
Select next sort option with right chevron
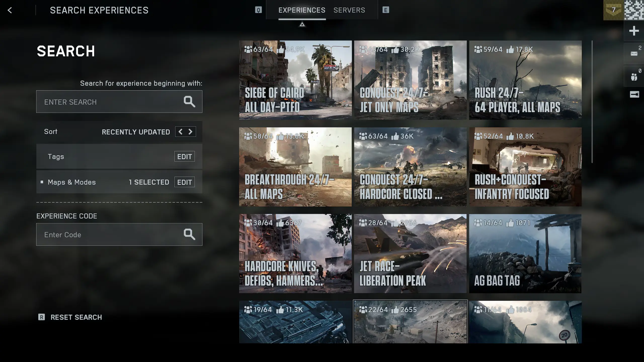tap(190, 132)
